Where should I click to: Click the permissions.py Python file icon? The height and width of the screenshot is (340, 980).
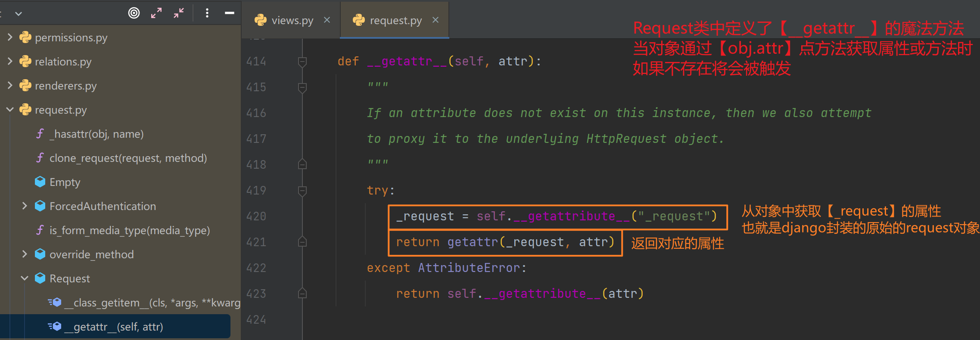tap(25, 37)
